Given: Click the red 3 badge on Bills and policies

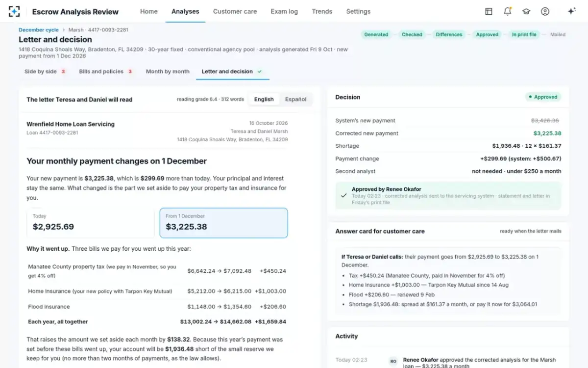Looking at the screenshot, I should click(130, 72).
